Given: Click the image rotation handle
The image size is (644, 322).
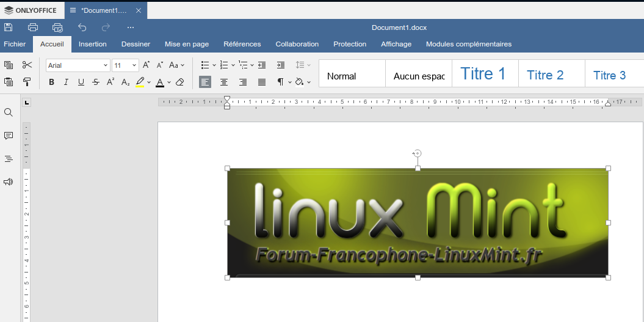Looking at the screenshot, I should 418,153.
